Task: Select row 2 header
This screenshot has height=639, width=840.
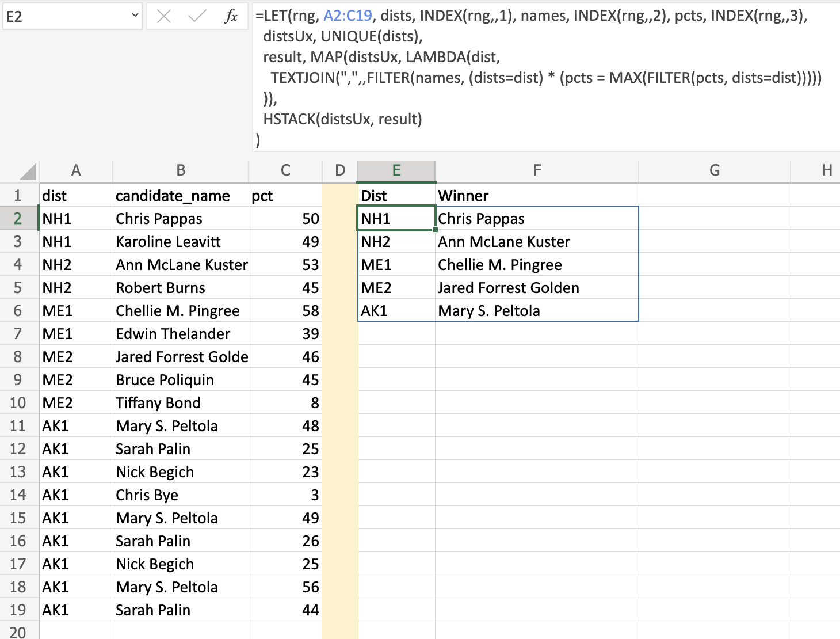Action: (18, 219)
